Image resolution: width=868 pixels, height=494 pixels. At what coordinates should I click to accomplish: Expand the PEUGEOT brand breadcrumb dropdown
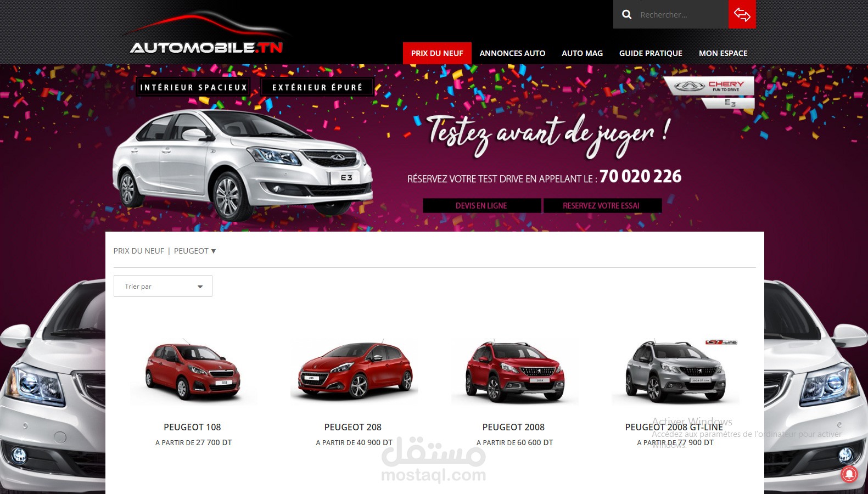pyautogui.click(x=195, y=251)
